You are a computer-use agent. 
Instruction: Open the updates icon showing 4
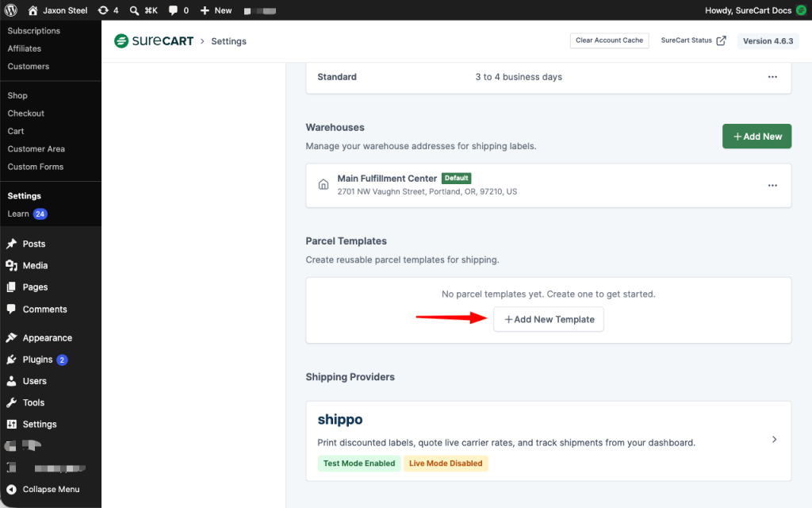(108, 10)
